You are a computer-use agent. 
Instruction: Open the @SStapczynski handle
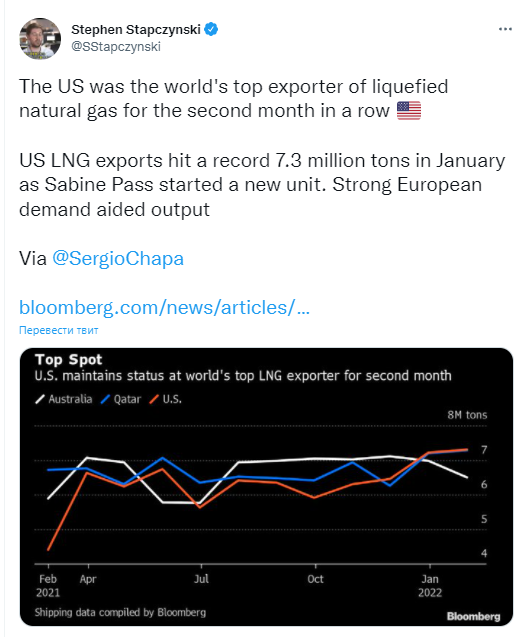(x=116, y=47)
